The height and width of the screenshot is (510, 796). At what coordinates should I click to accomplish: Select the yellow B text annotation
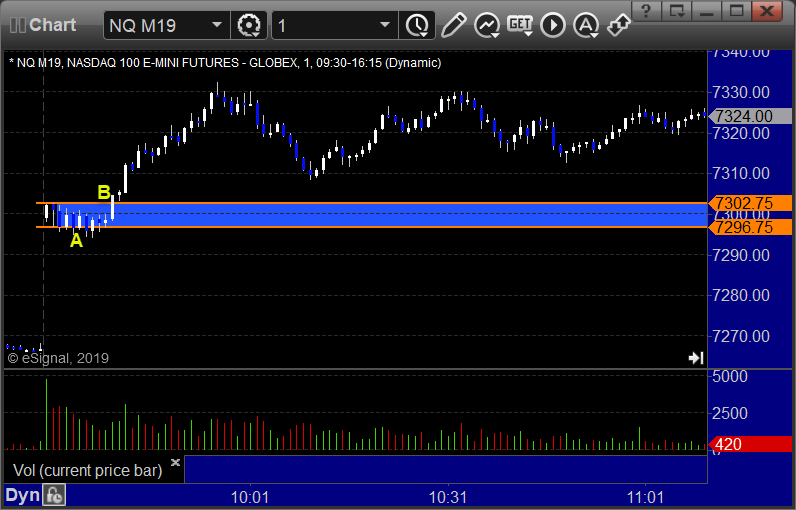click(x=104, y=192)
